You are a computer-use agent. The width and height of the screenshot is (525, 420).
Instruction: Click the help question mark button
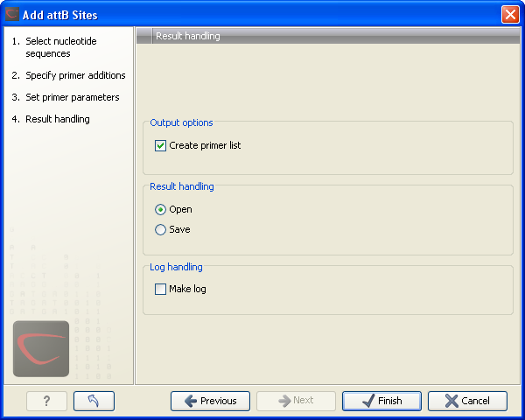[x=46, y=401]
